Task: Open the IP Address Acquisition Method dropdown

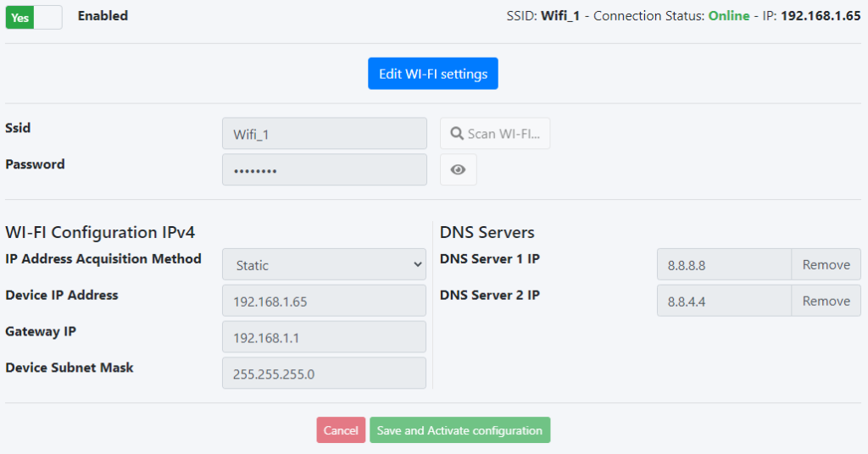Action: pos(324,264)
